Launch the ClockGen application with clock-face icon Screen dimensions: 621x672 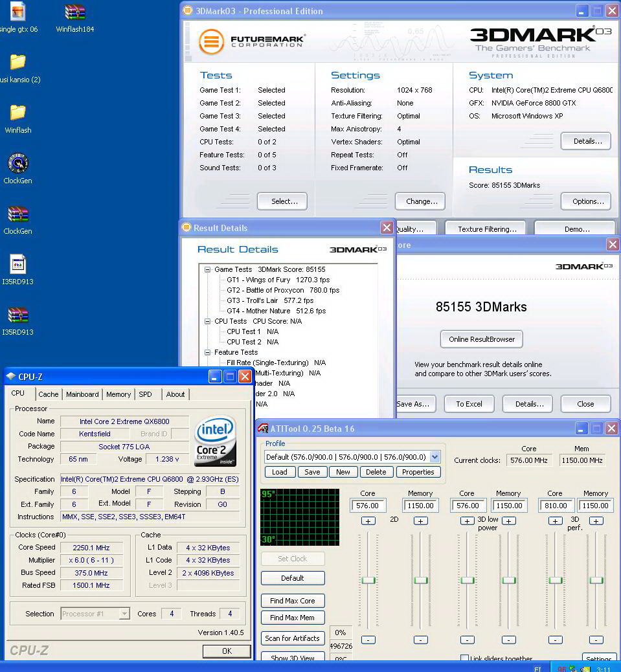[x=17, y=163]
